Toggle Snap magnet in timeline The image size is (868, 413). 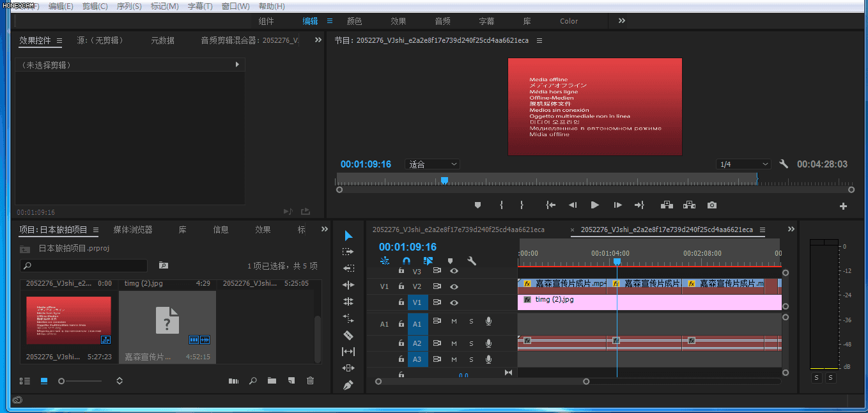pyautogui.click(x=406, y=261)
